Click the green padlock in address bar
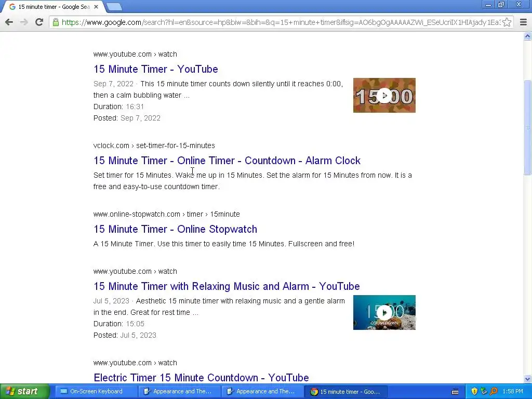Screen dimensions: 532x399 tap(56, 22)
